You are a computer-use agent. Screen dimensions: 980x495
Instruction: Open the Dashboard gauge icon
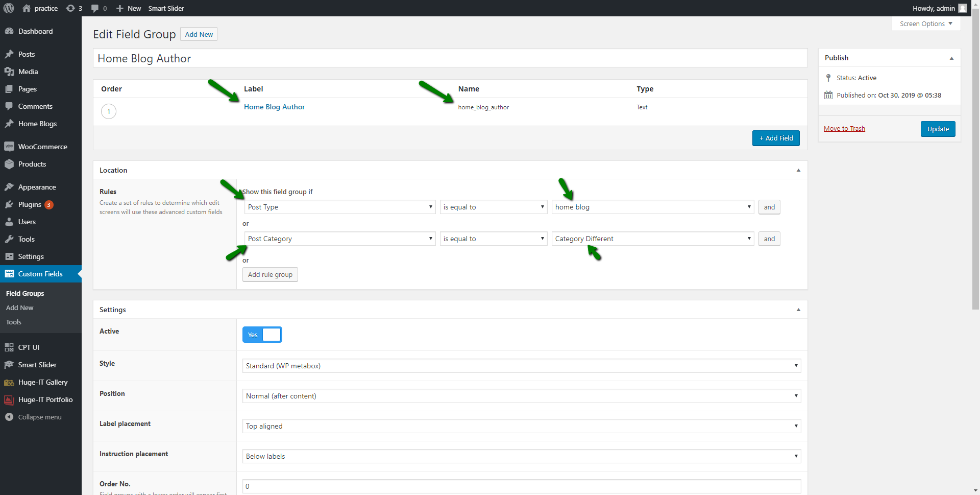[x=9, y=31]
